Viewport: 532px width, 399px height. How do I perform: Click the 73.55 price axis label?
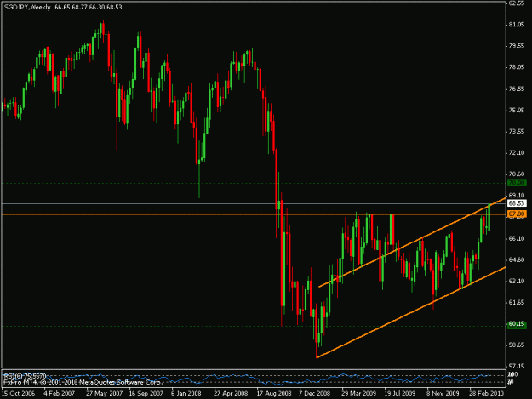(517, 132)
